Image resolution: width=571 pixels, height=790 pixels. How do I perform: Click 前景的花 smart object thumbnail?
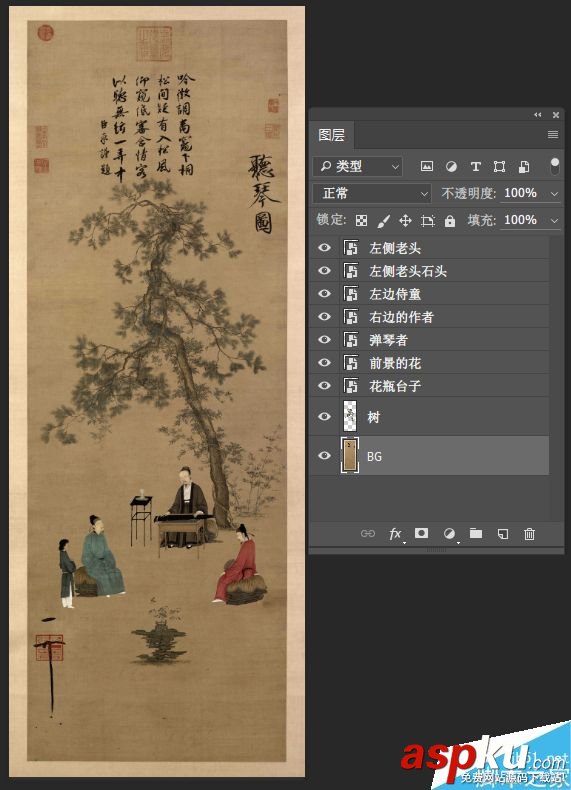350,362
